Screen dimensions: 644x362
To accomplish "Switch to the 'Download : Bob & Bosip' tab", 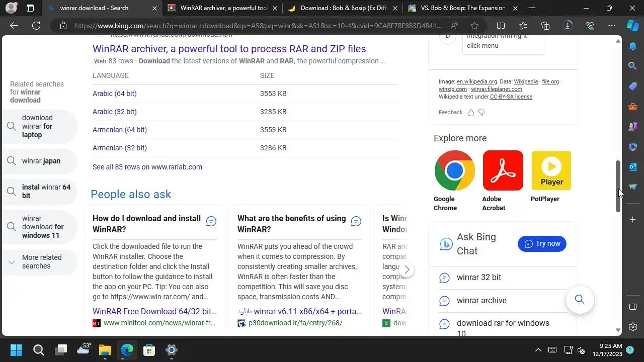I will click(343, 8).
